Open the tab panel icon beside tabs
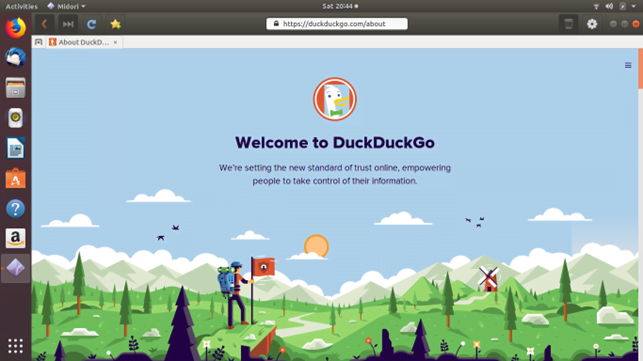The image size is (643, 361). pyautogui.click(x=39, y=42)
